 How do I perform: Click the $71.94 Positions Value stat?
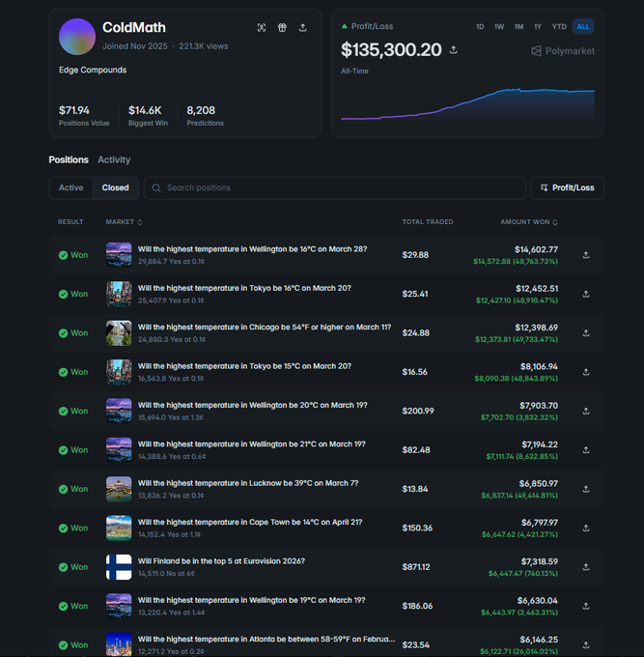tap(84, 116)
